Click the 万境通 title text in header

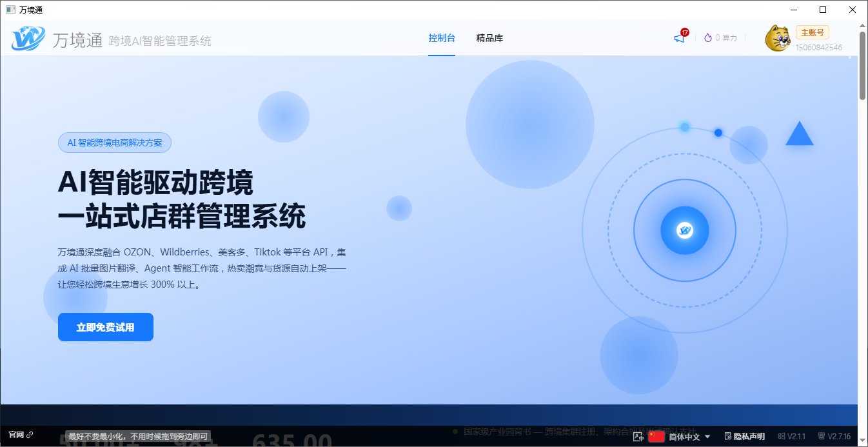(x=77, y=40)
